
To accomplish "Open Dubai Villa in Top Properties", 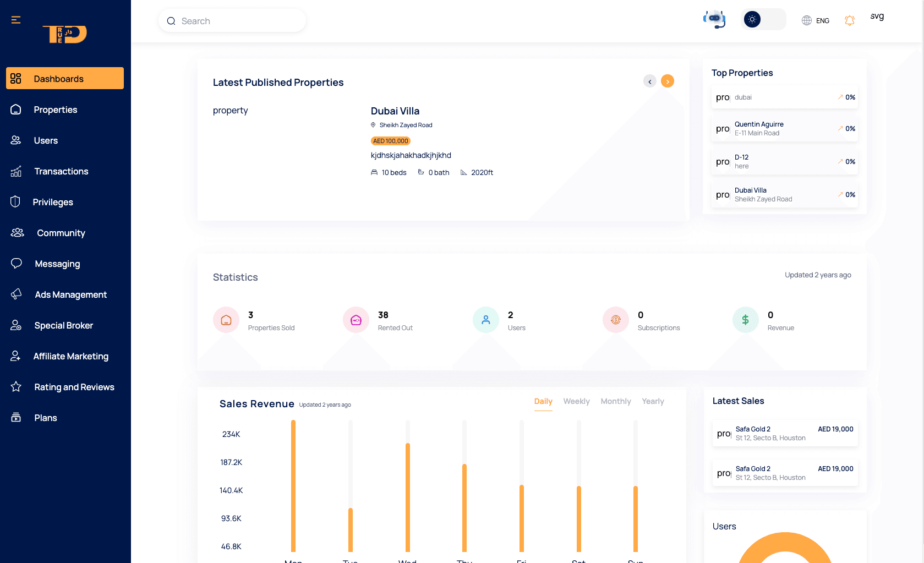I will point(785,194).
